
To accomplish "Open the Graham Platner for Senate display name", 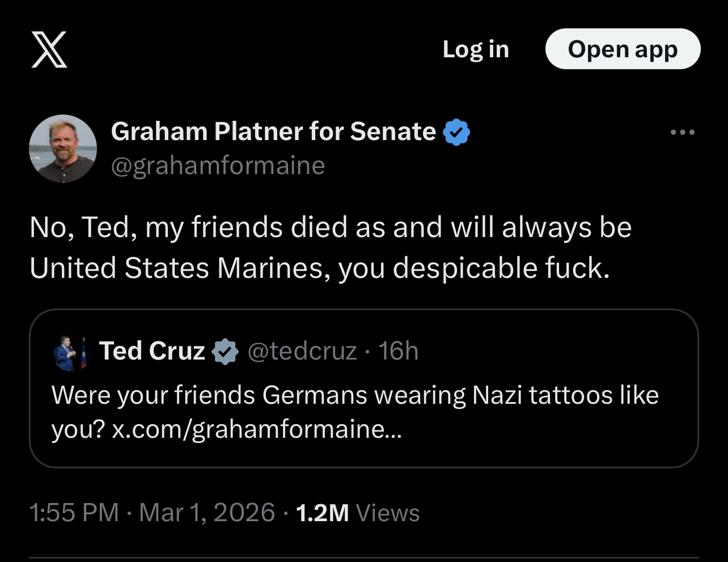I will tap(273, 132).
